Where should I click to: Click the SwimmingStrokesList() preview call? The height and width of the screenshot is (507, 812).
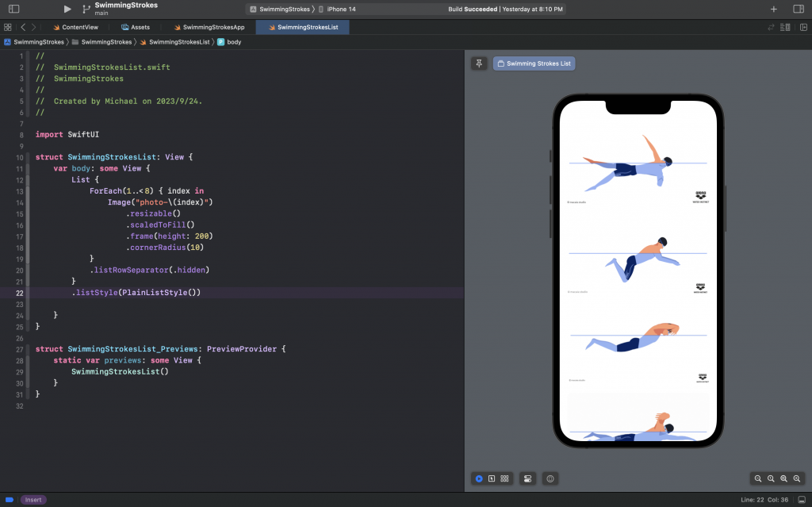point(121,371)
